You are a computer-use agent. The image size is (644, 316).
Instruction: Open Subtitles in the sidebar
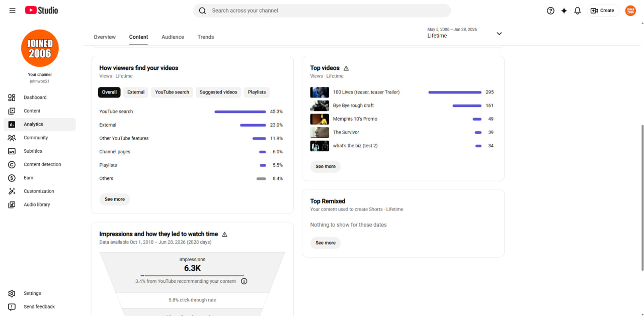click(x=40, y=151)
